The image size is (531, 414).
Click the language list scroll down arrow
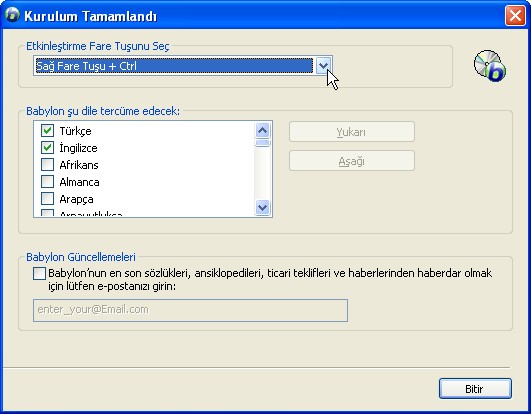[x=263, y=207]
